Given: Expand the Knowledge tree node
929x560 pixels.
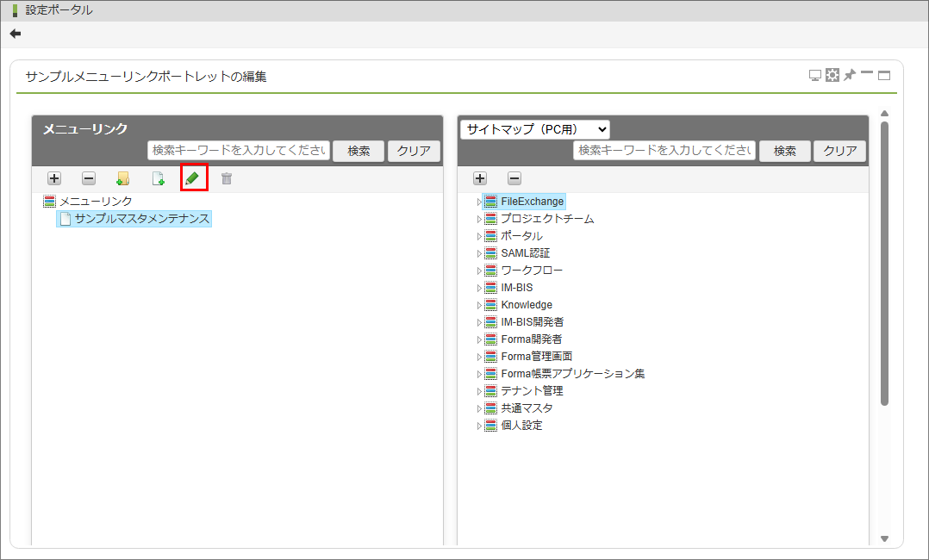Looking at the screenshot, I should point(479,305).
